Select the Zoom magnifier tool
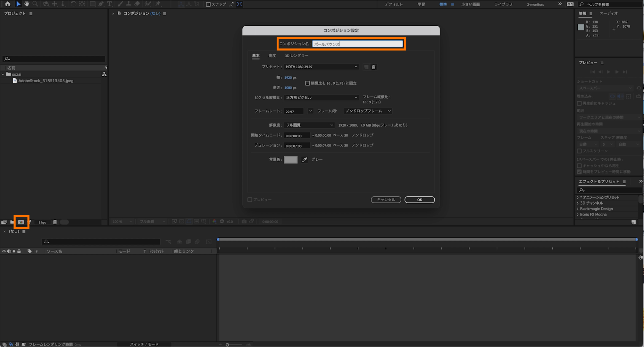This screenshot has width=644, height=347. (x=36, y=4)
